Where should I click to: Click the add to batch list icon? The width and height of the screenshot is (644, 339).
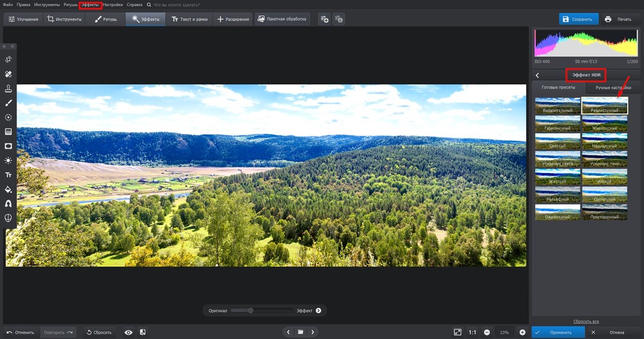click(325, 19)
